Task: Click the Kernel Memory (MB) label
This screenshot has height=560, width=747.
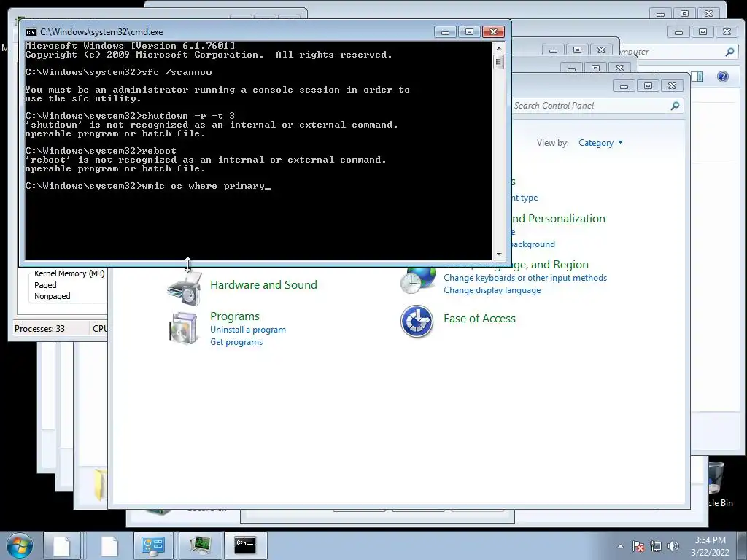Action: (69, 273)
